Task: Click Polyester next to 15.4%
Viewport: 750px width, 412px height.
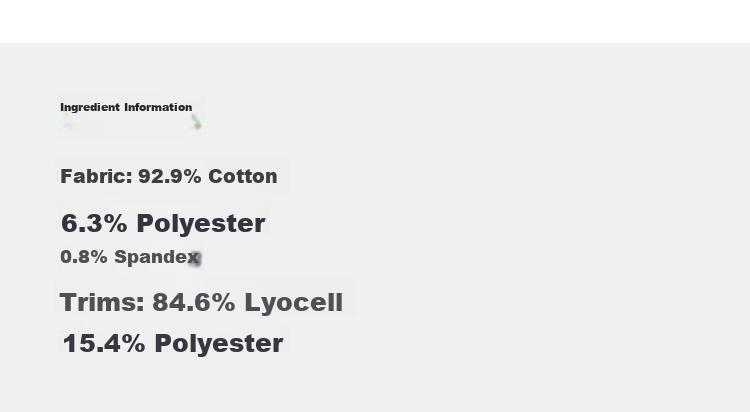Action: 219,344
